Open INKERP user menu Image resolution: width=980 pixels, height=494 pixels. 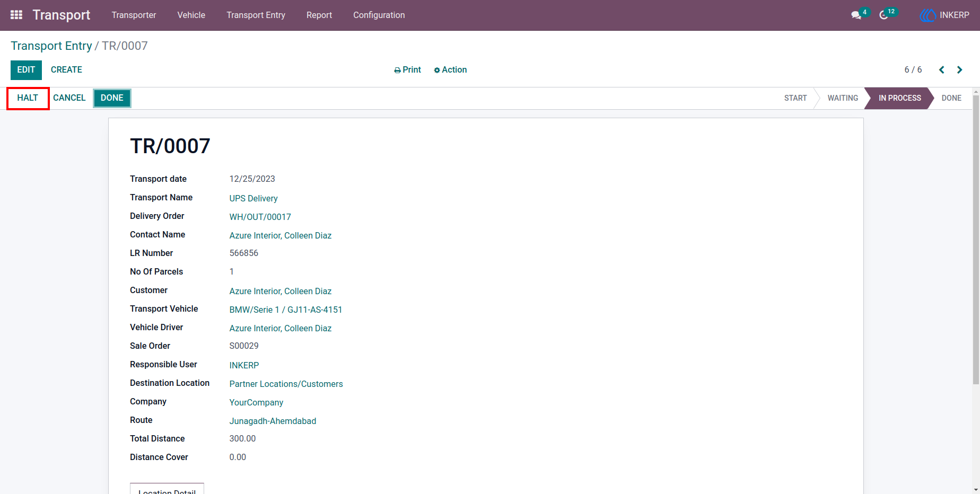coord(944,15)
